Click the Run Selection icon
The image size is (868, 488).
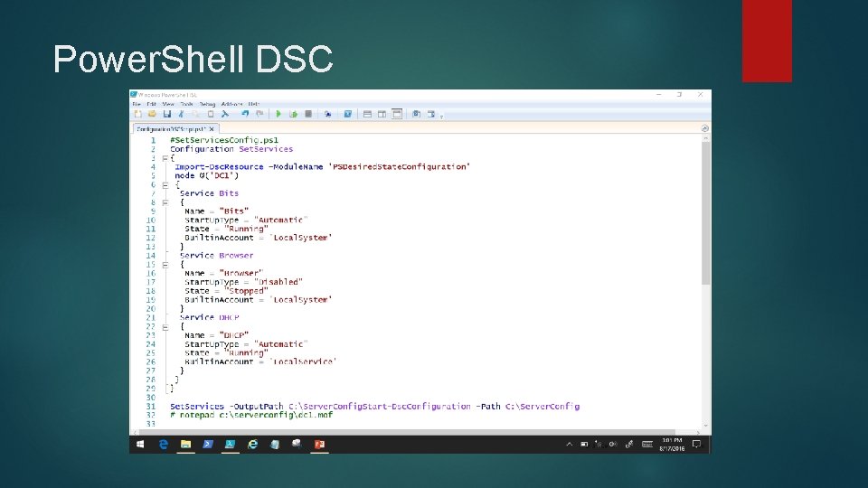point(293,114)
